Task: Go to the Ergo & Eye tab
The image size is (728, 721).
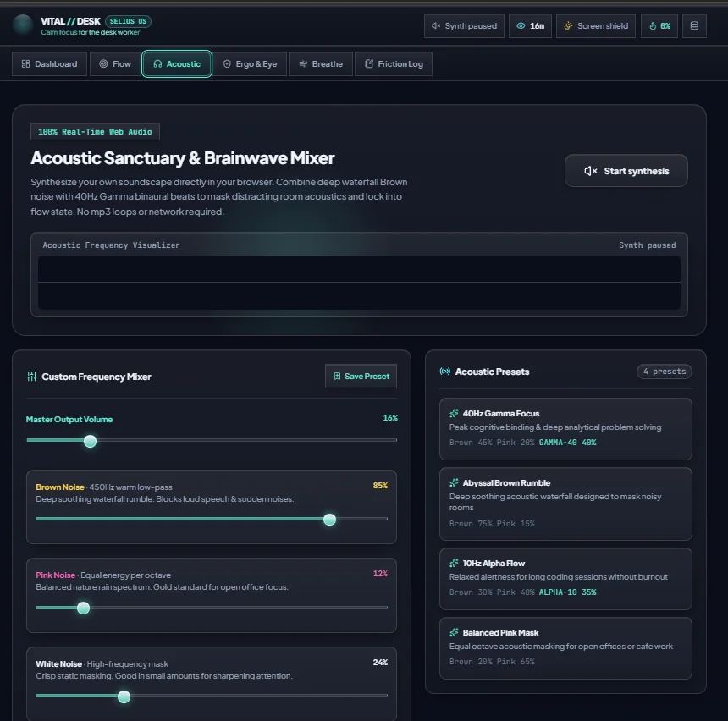Action: pos(250,64)
